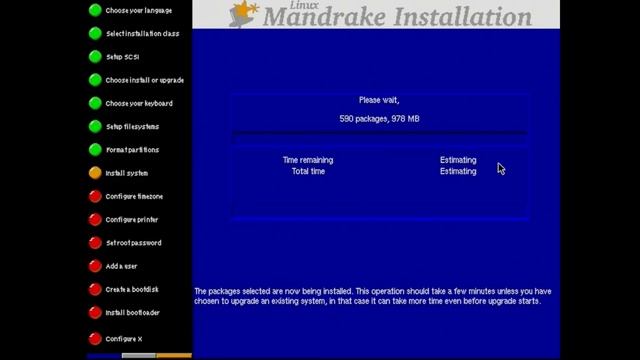Select the Set root password step label
Viewport: 640px width, 360px height.
pyautogui.click(x=133, y=243)
